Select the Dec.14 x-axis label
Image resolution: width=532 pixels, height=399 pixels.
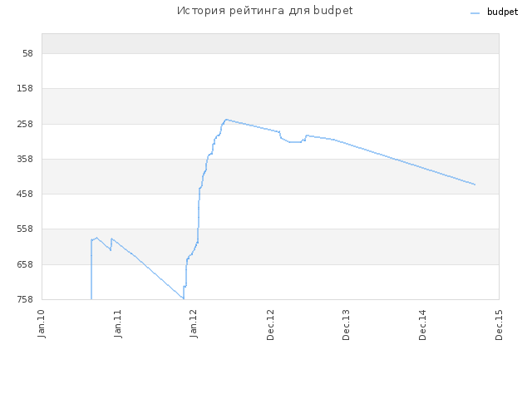[422, 325]
